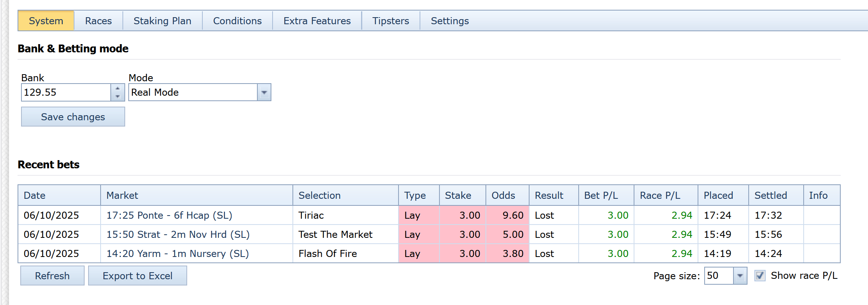Toggle the Show race P/L checkbox
The width and height of the screenshot is (868, 305).
[x=760, y=276]
